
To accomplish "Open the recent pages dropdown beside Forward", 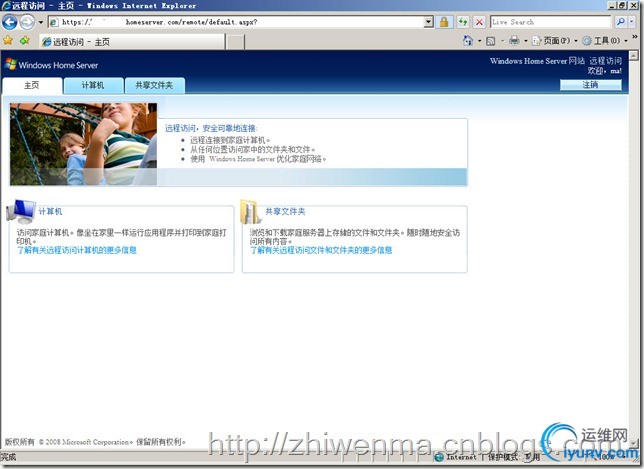I will point(41,22).
